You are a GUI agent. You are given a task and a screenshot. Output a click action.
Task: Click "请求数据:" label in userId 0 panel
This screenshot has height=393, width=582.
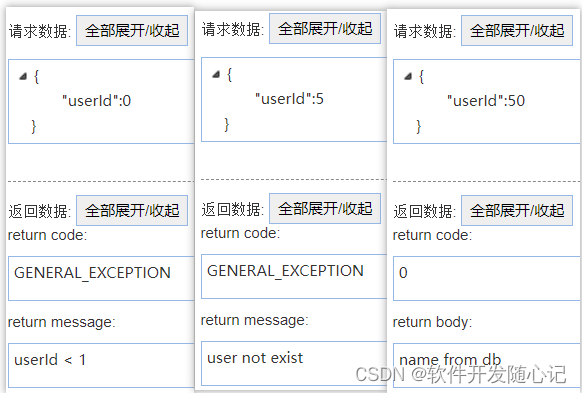[40, 31]
